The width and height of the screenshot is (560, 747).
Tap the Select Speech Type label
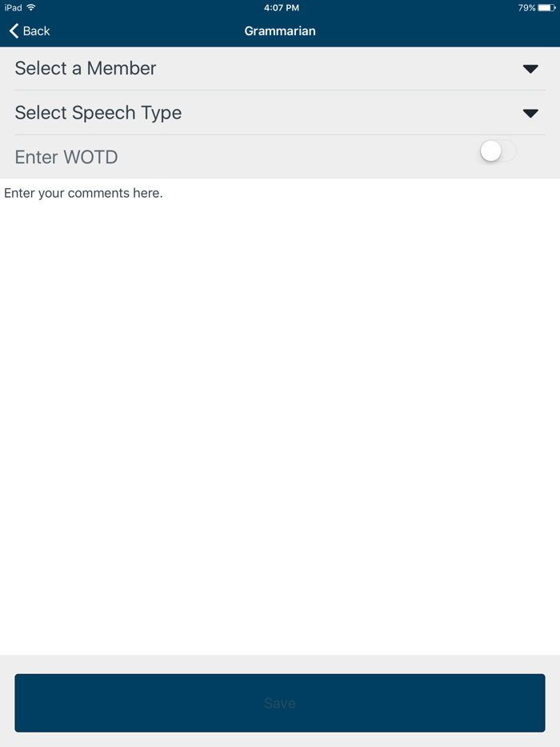[x=98, y=113]
